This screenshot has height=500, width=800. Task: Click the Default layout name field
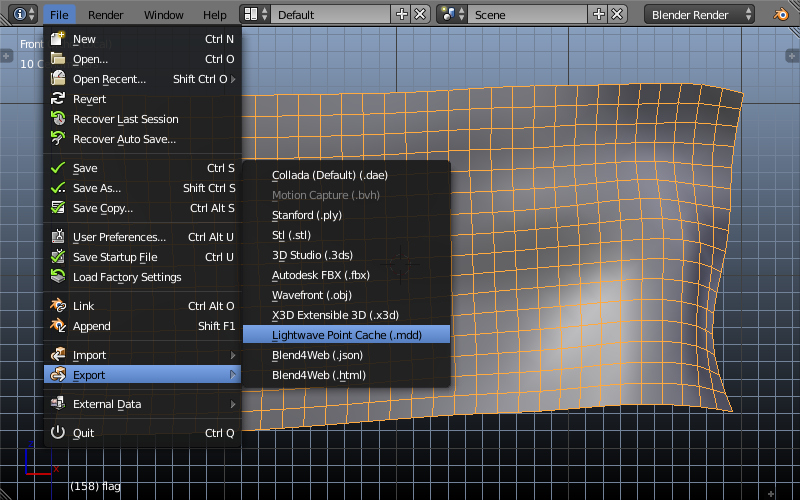331,14
